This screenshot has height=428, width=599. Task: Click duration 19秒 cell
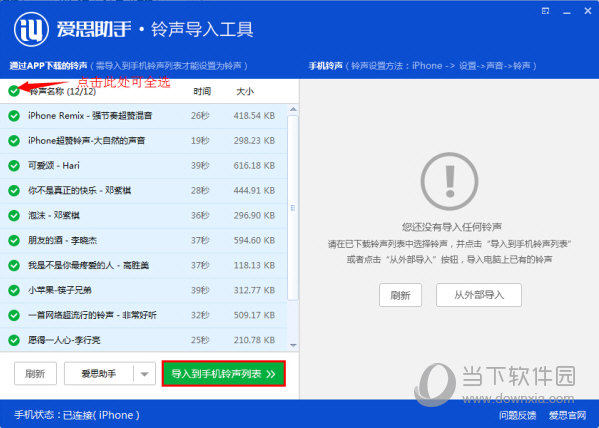(200, 141)
